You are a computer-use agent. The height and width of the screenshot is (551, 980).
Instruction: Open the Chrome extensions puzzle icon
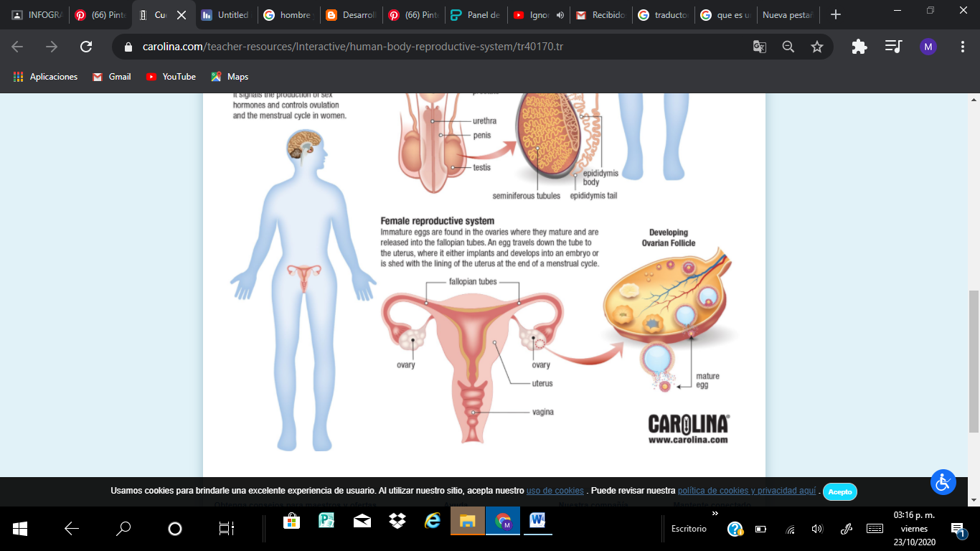pyautogui.click(x=859, y=46)
